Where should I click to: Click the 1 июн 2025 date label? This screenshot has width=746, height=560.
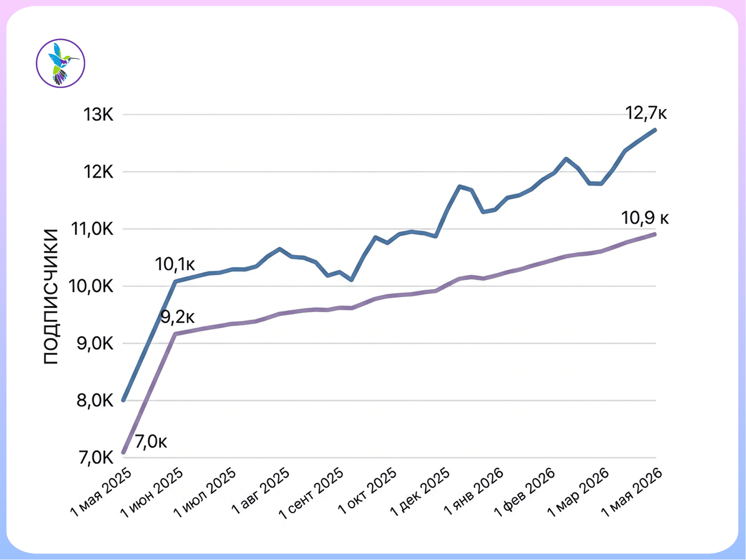point(152,493)
